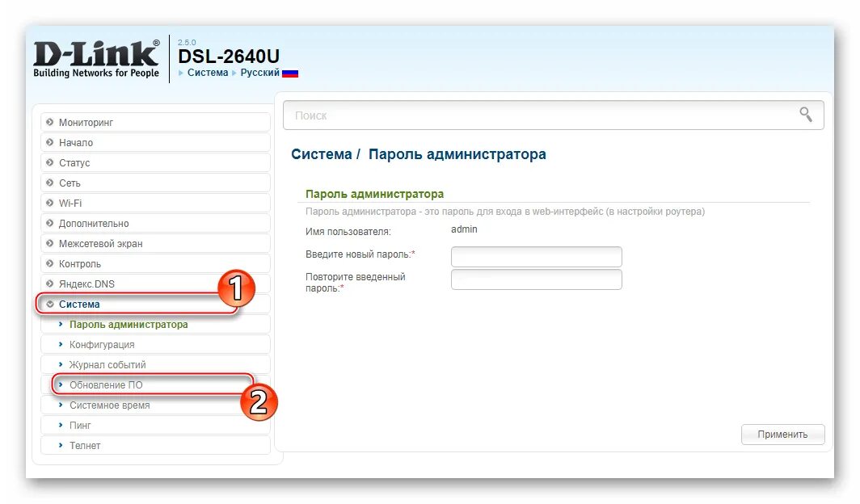Viewport: 860px width, 504px height.
Task: Click the Применить button
Action: coord(782,435)
